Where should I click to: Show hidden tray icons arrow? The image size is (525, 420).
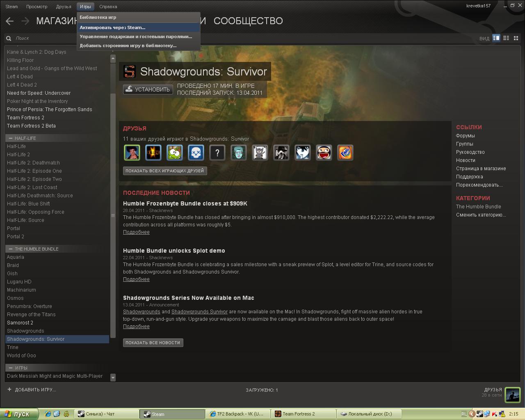[x=472, y=414]
